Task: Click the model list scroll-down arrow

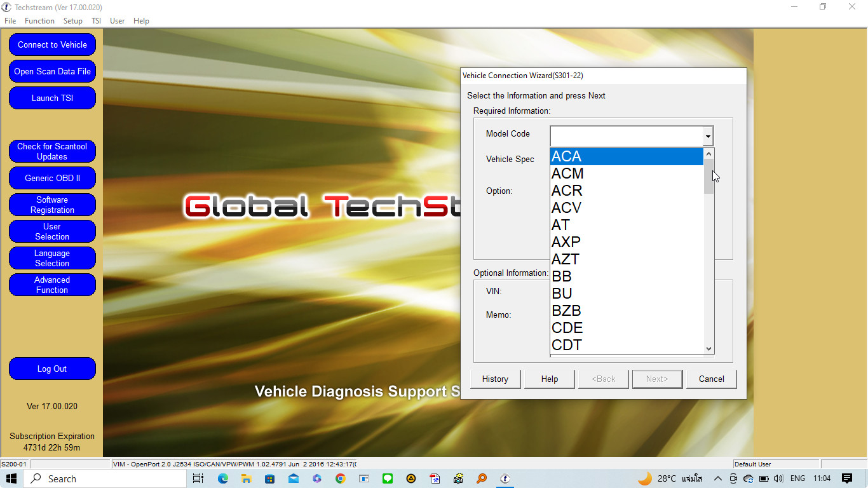Action: 709,349
